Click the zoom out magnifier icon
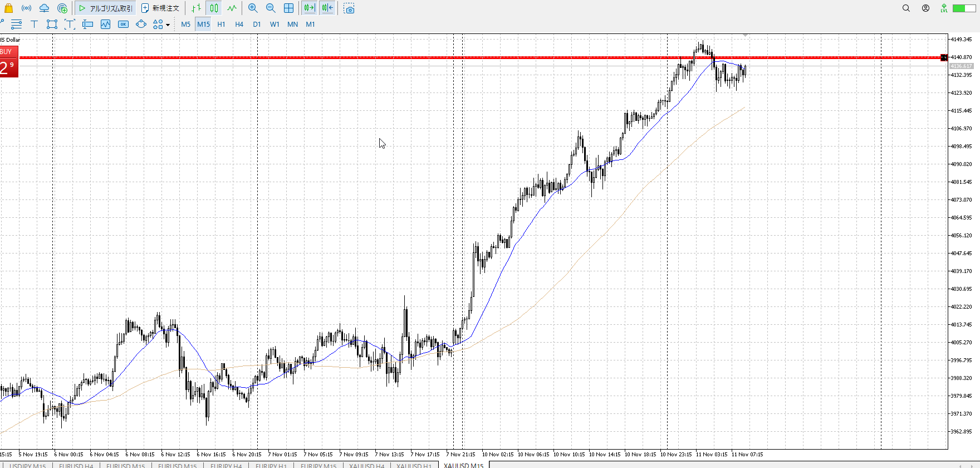Screen dimensions: 980x468 click(271, 8)
